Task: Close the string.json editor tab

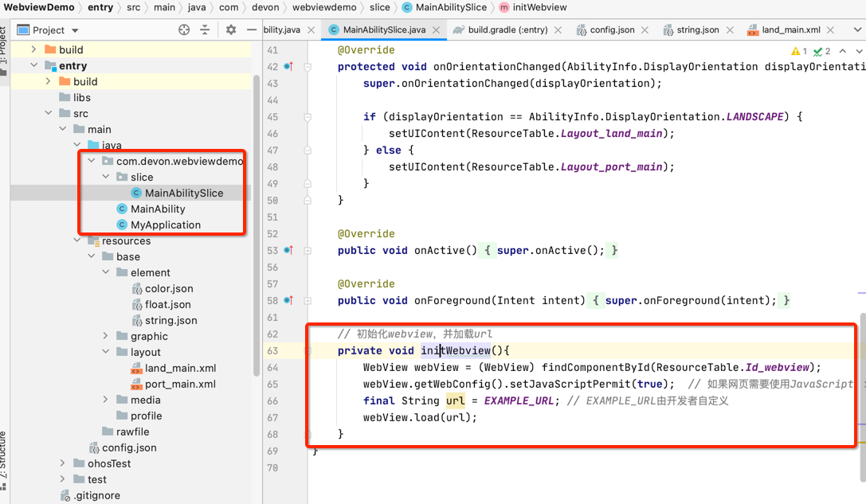Action: click(x=731, y=29)
